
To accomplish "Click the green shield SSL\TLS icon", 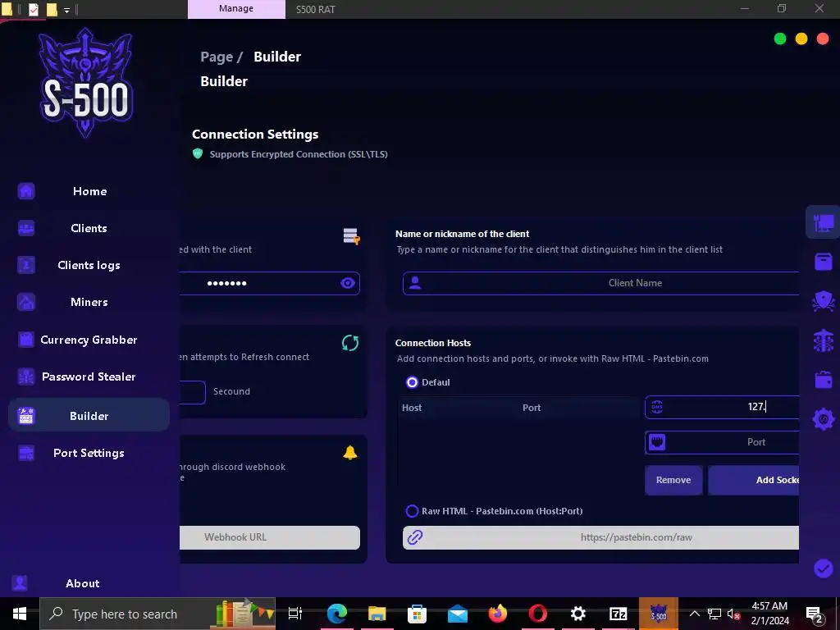I will pyautogui.click(x=198, y=153).
